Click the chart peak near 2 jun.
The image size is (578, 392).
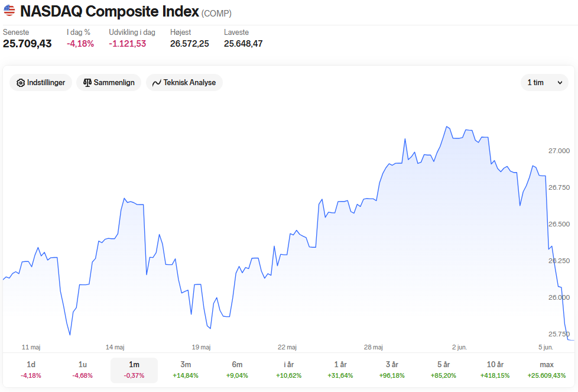click(x=447, y=127)
